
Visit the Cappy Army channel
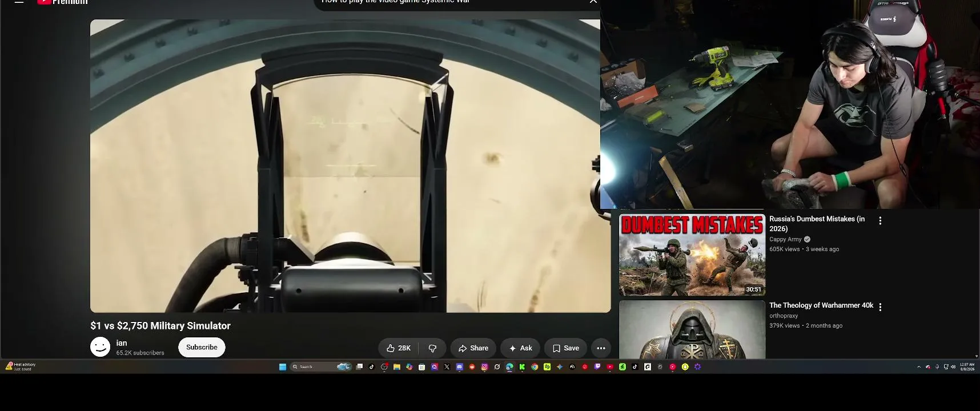coord(785,239)
